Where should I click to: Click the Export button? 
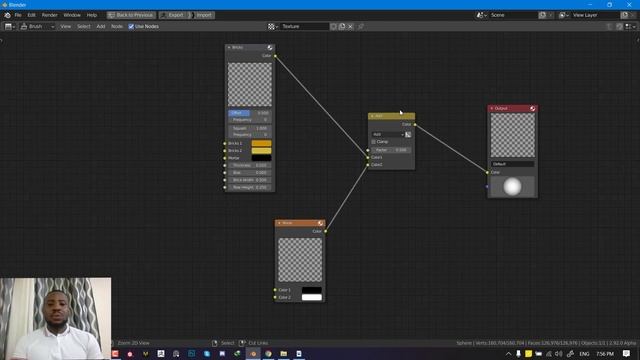[174, 15]
